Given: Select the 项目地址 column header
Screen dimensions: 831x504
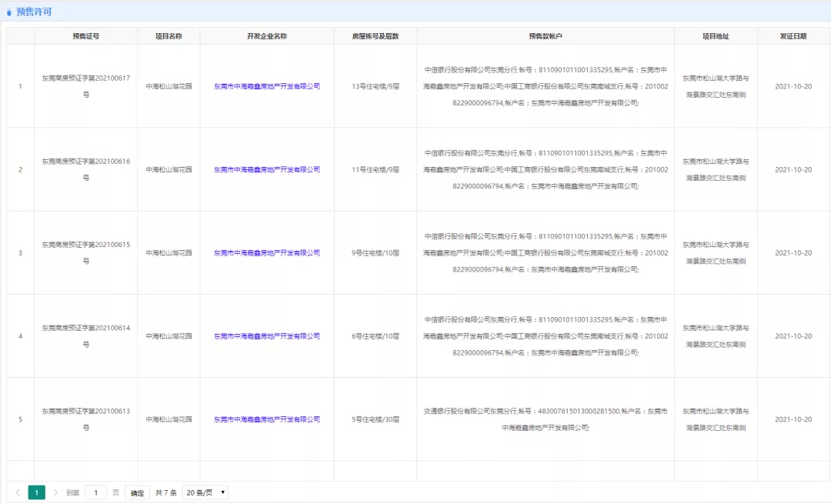Looking at the screenshot, I should [x=716, y=36].
